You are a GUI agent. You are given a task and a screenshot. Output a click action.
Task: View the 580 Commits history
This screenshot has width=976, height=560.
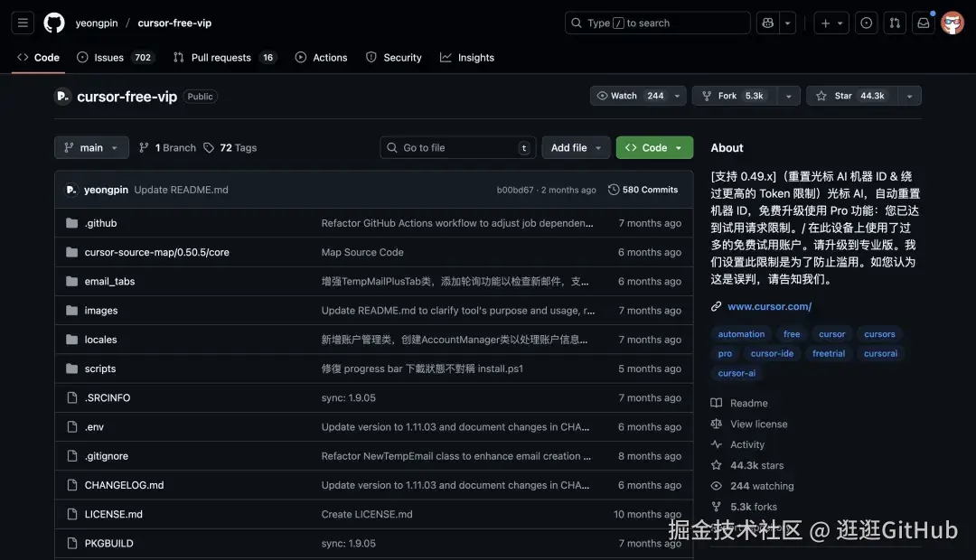tap(643, 190)
